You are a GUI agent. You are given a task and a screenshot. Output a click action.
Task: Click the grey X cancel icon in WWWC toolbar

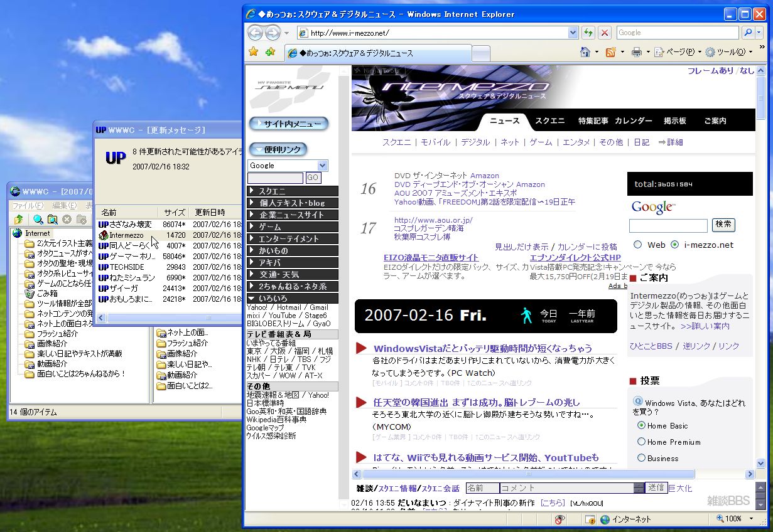(67, 219)
